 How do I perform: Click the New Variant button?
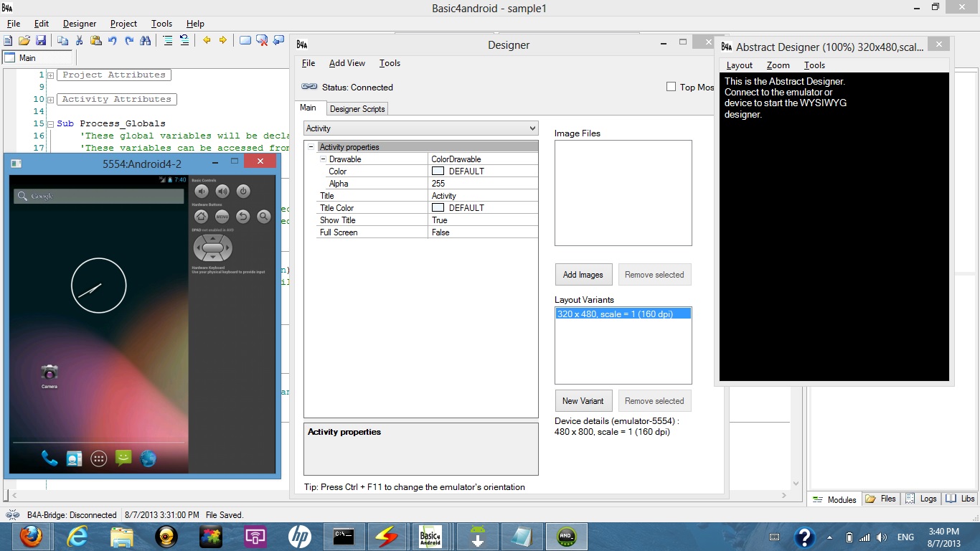click(x=583, y=401)
